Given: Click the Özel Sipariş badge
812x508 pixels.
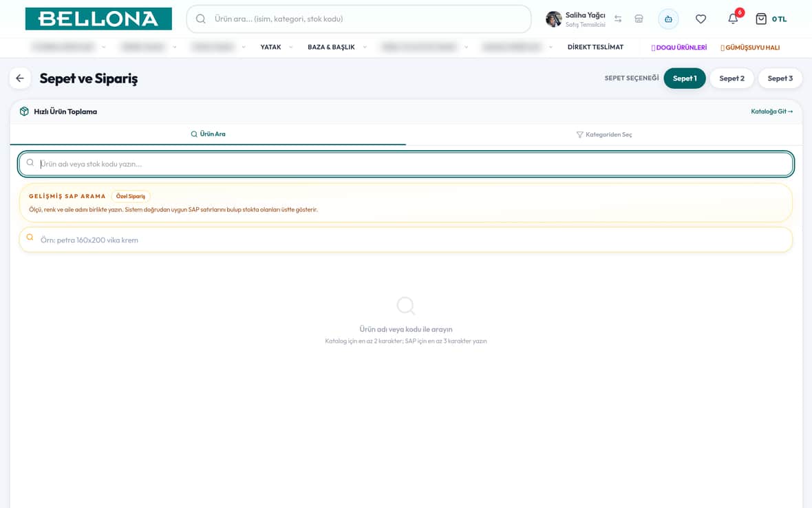Looking at the screenshot, I should 131,196.
